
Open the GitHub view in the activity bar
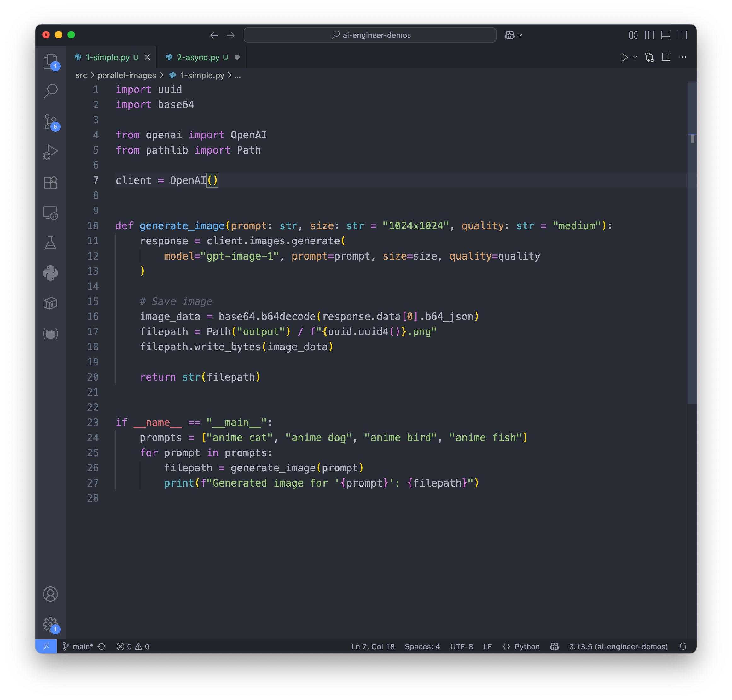pos(51,334)
